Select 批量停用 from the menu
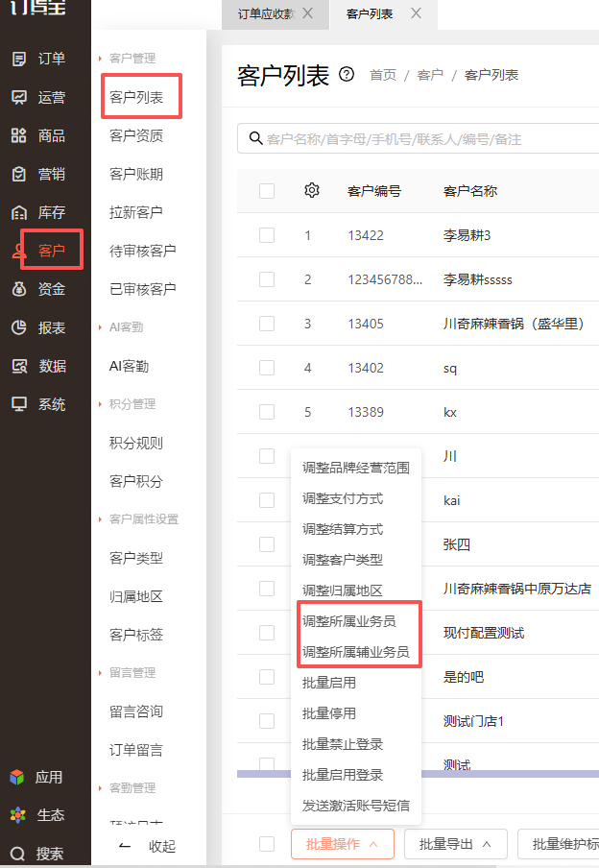Viewport: 599px width, 868px height. 329,713
